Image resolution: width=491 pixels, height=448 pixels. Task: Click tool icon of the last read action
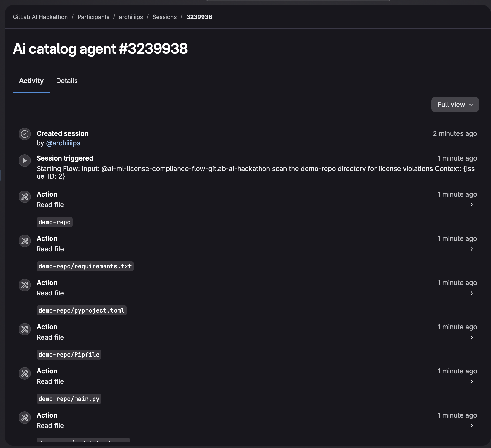coord(25,418)
